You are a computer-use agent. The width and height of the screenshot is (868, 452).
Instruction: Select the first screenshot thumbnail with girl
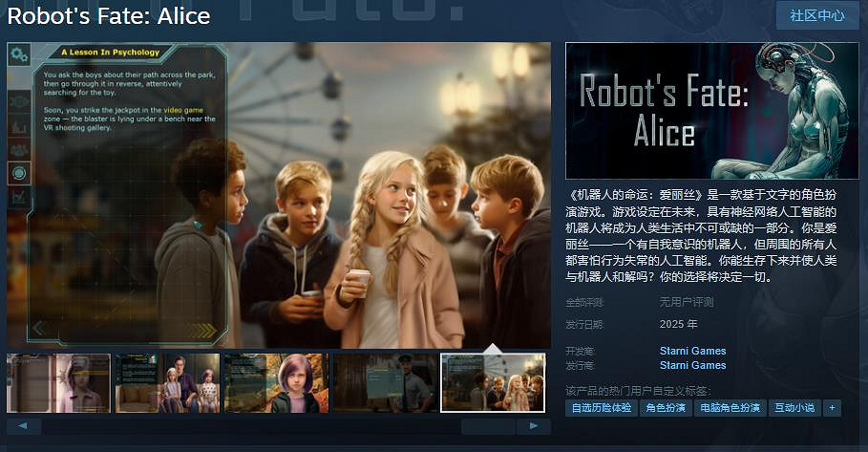(58, 383)
